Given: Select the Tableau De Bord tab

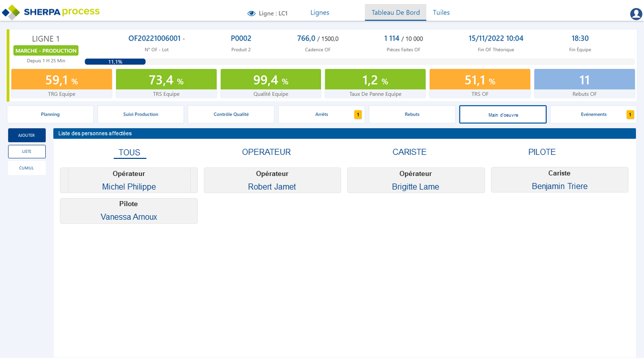Looking at the screenshot, I should tap(395, 13).
